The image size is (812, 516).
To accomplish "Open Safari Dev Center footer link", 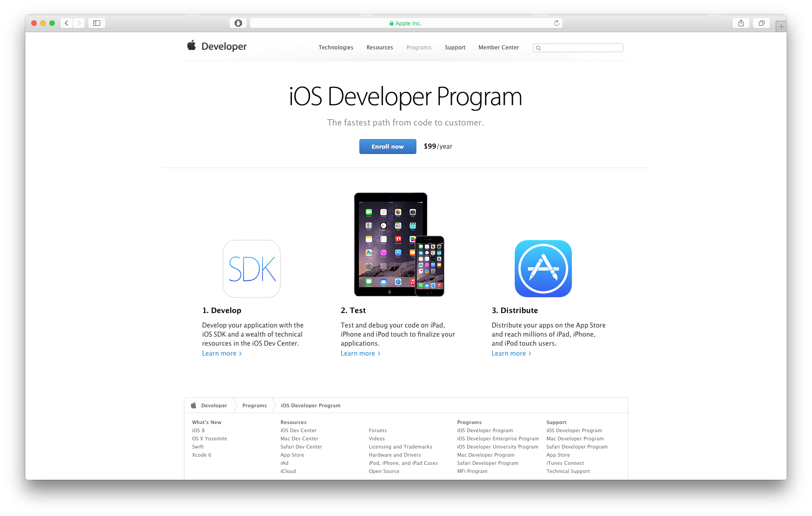I will 301,447.
